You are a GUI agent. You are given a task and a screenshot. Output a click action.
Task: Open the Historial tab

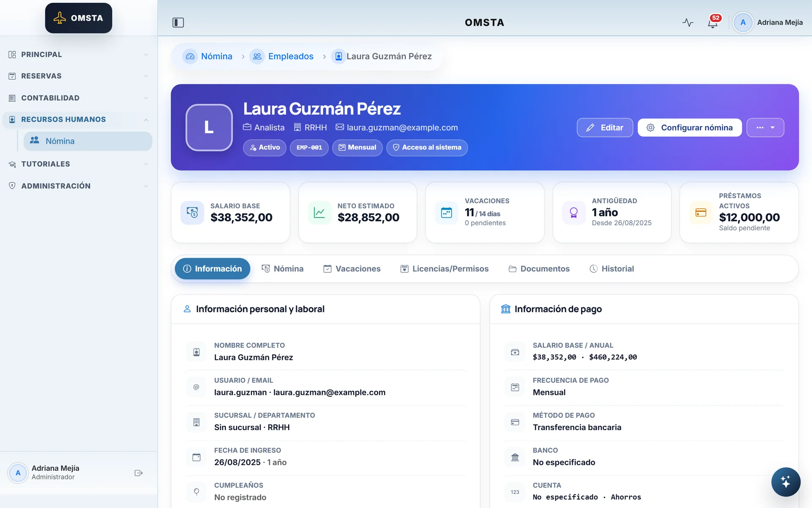[612, 269]
